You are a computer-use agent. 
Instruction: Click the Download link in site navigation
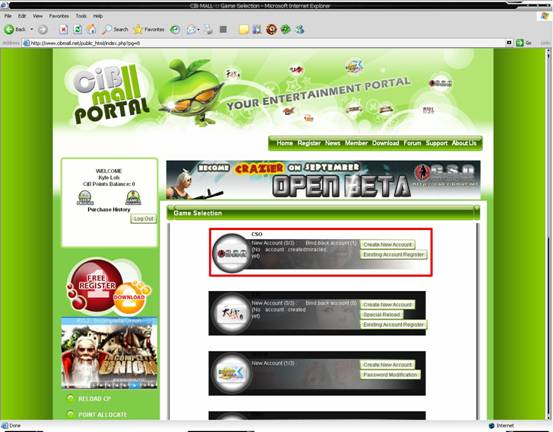(x=385, y=143)
